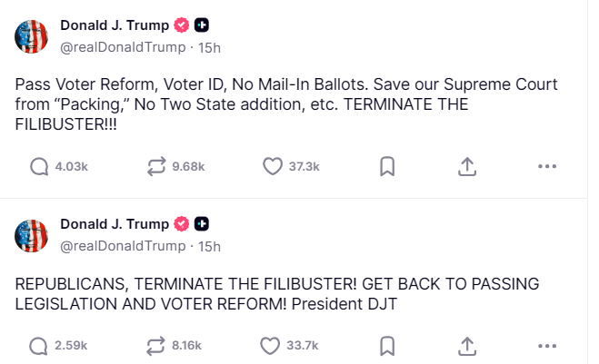Image resolution: width=599 pixels, height=364 pixels.
Task: Open more options on the first post
Action: pos(546,166)
